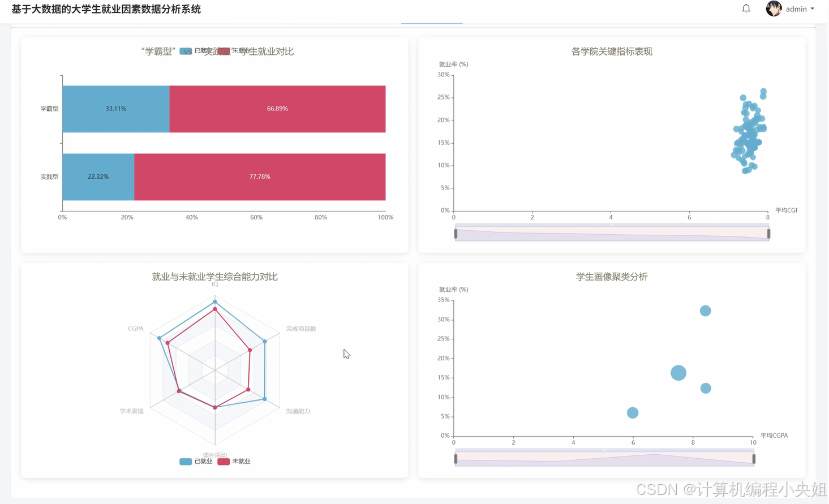
Task: Click the 就业与未就业学生综合能力对比 title
Action: click(214, 277)
